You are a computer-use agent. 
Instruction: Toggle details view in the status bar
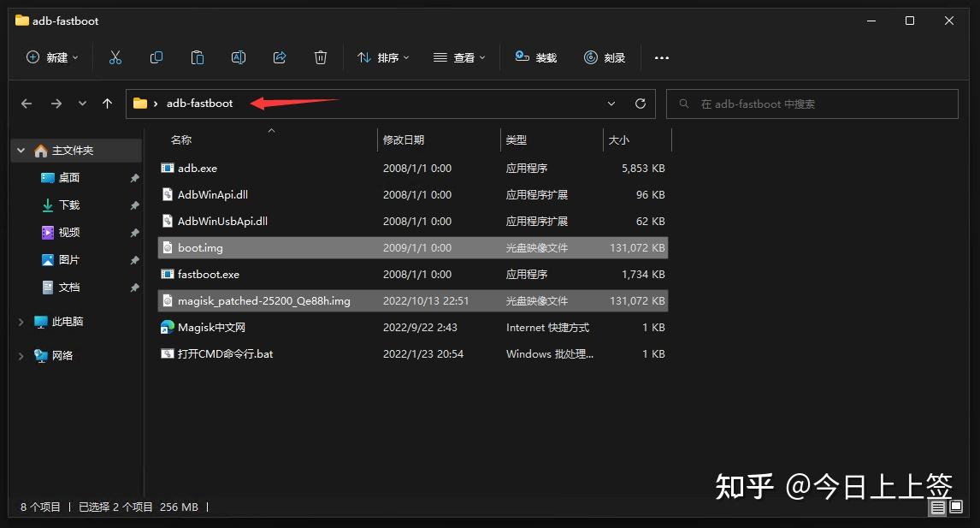(x=936, y=507)
